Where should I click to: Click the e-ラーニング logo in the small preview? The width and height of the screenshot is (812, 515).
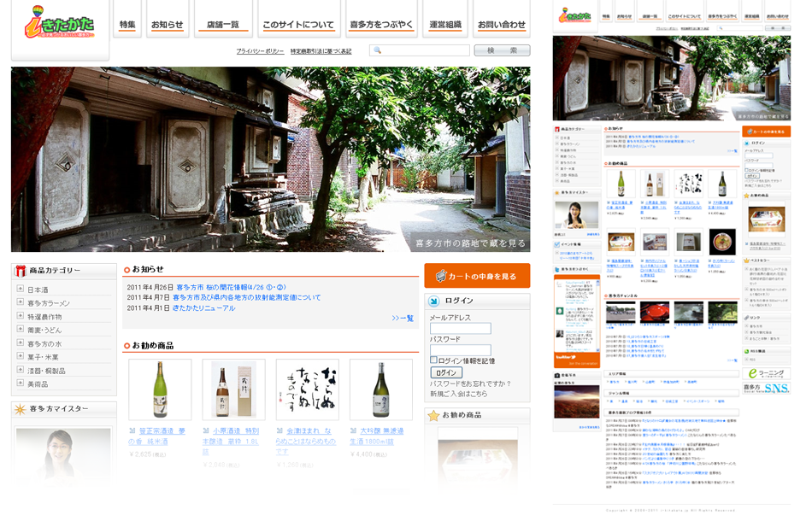pos(767,373)
